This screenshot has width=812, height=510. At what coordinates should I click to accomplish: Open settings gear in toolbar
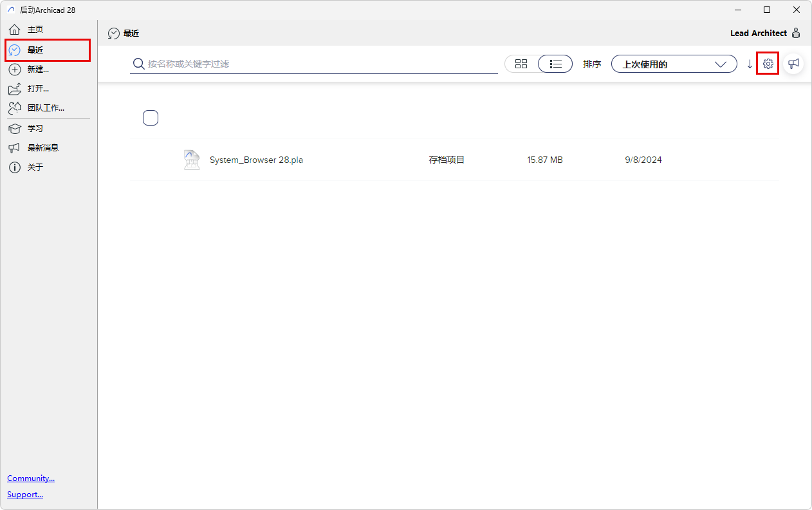[x=768, y=64]
